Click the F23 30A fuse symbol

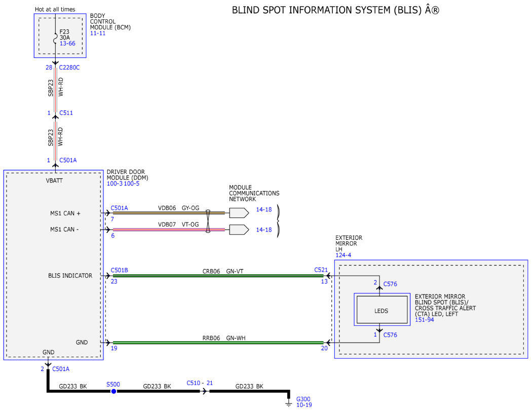tap(55, 39)
